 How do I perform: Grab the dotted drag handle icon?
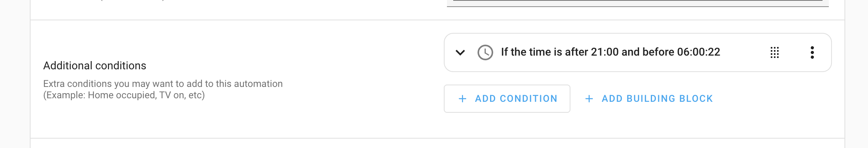point(775,52)
